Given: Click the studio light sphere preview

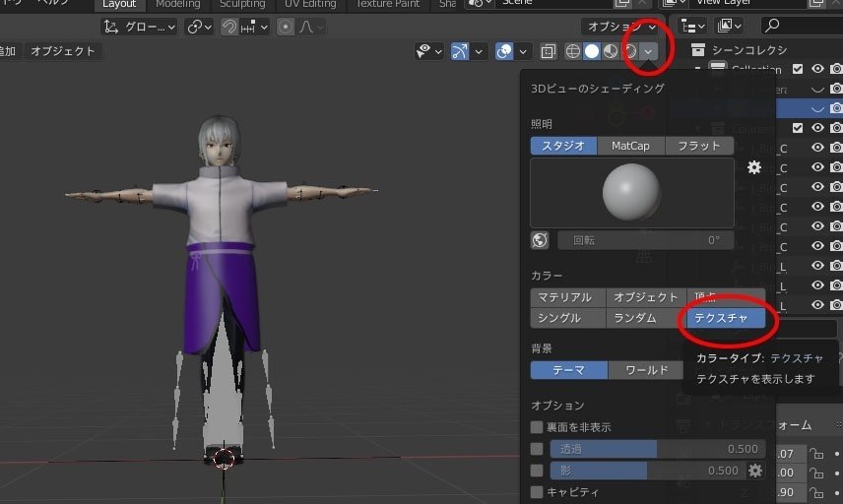Looking at the screenshot, I should tap(631, 192).
